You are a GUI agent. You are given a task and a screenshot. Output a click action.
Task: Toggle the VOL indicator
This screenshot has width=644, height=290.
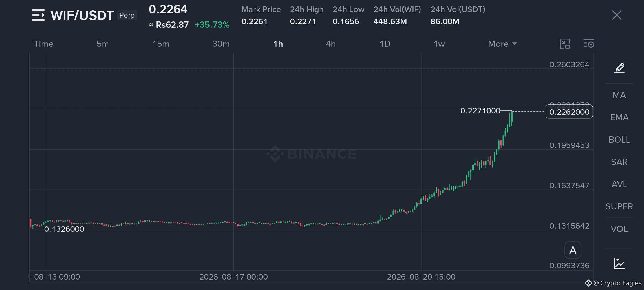tap(619, 229)
